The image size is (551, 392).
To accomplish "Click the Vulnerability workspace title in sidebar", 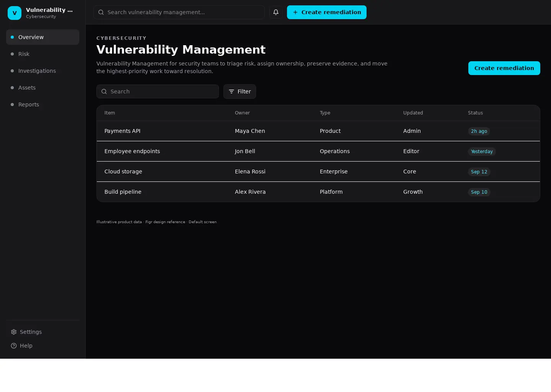I will point(49,10).
